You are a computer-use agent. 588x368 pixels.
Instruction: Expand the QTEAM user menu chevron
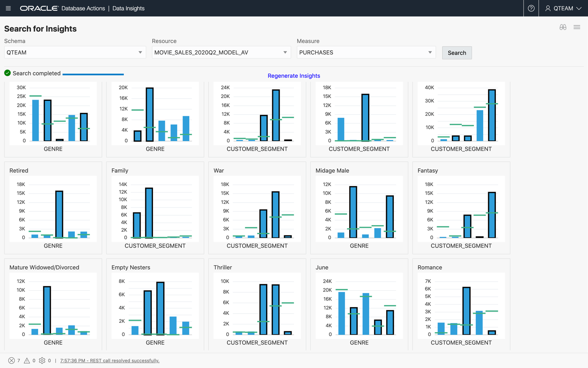[579, 8]
